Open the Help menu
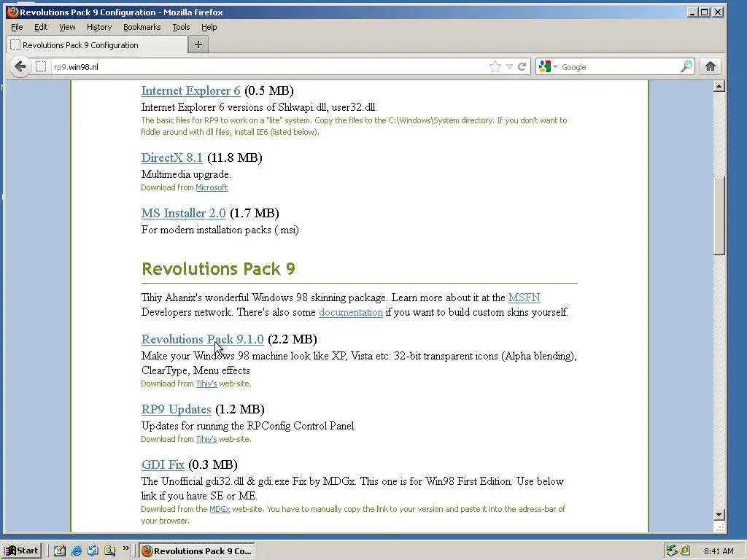The image size is (747, 560). (x=209, y=27)
